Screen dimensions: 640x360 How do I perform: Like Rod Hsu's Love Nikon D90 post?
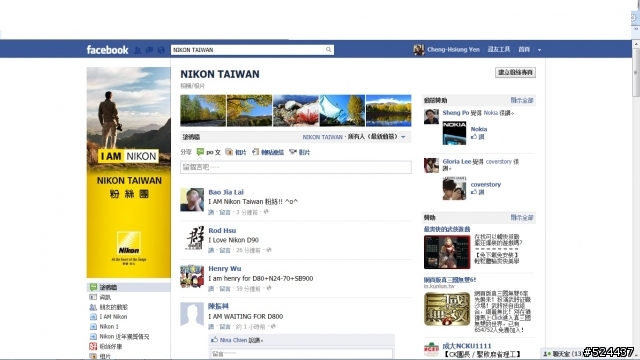(211, 250)
